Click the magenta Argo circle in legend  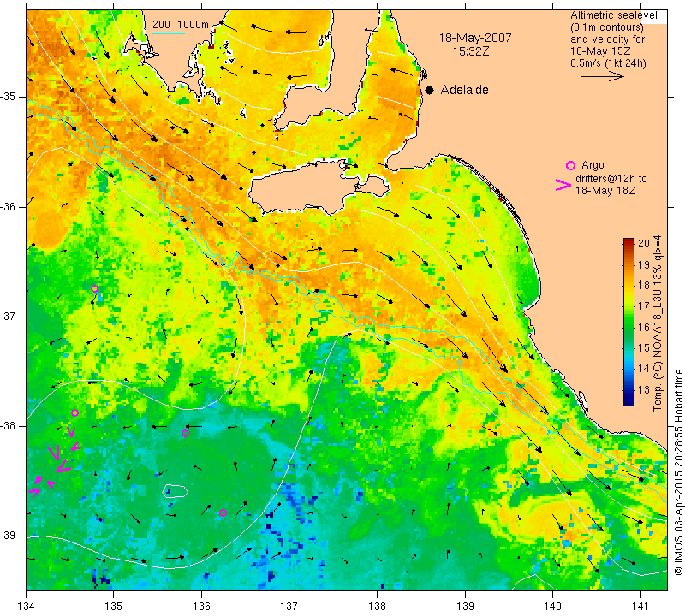point(570,165)
